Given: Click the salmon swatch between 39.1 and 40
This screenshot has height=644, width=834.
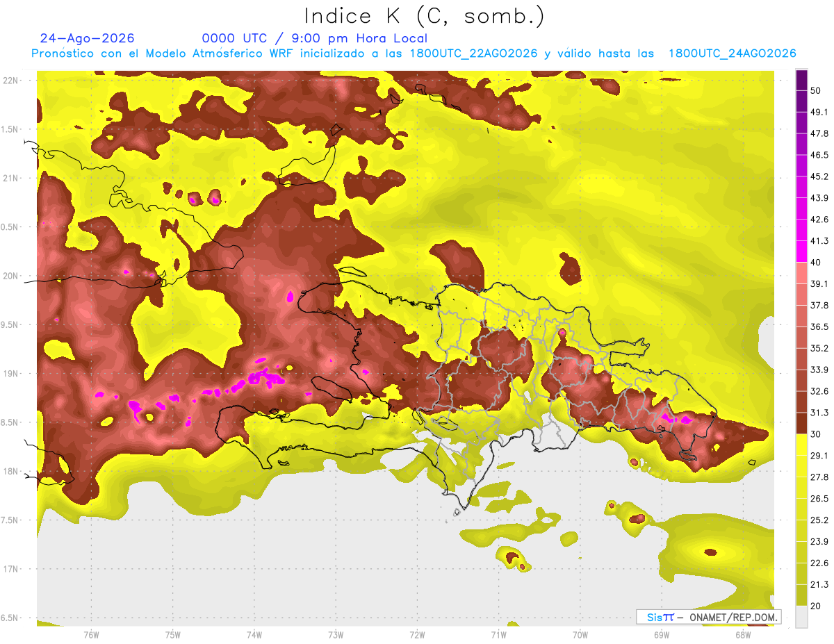Looking at the screenshot, I should pos(802,273).
